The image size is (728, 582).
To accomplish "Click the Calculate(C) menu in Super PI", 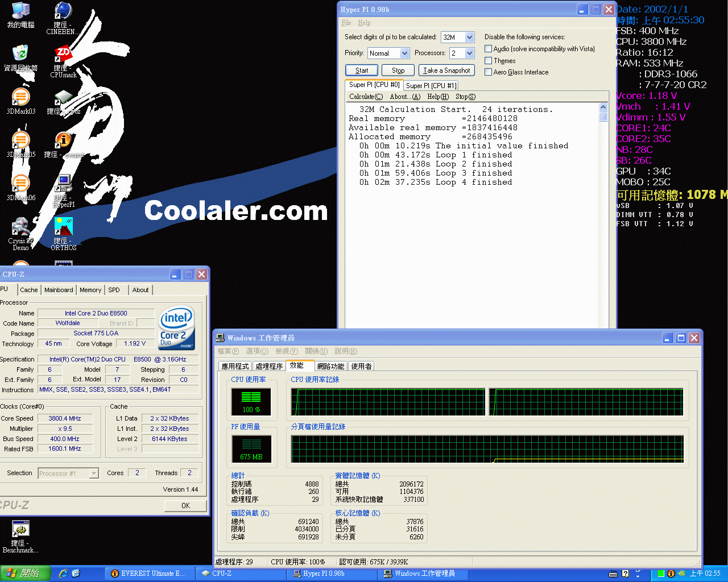I will tap(366, 97).
